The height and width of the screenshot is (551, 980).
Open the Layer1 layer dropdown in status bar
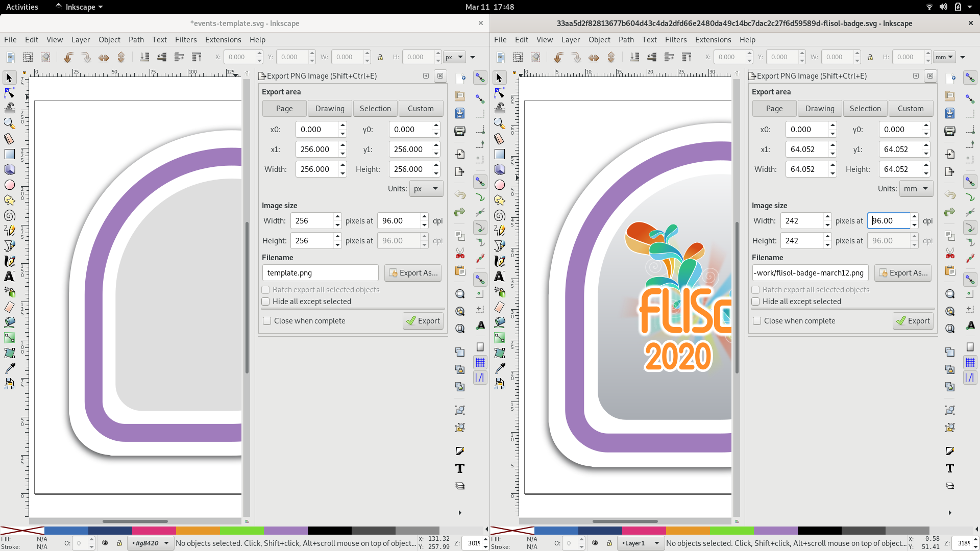[641, 543]
